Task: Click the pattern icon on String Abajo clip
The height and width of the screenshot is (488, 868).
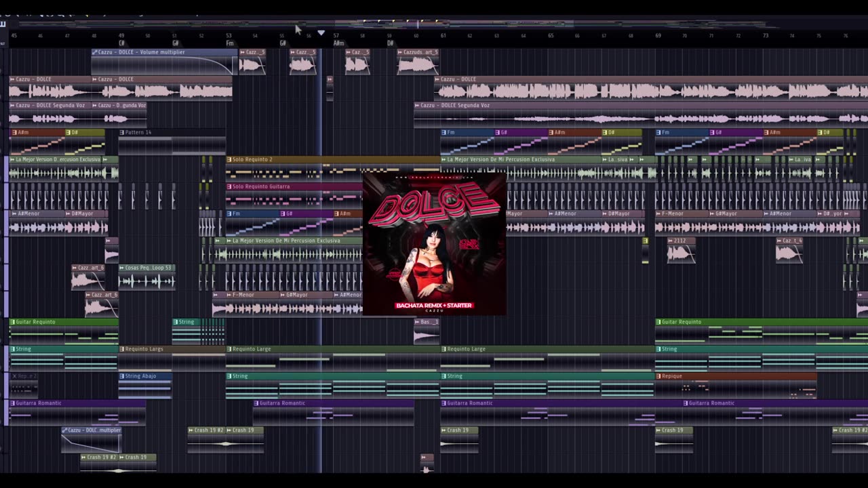Action: pos(122,376)
